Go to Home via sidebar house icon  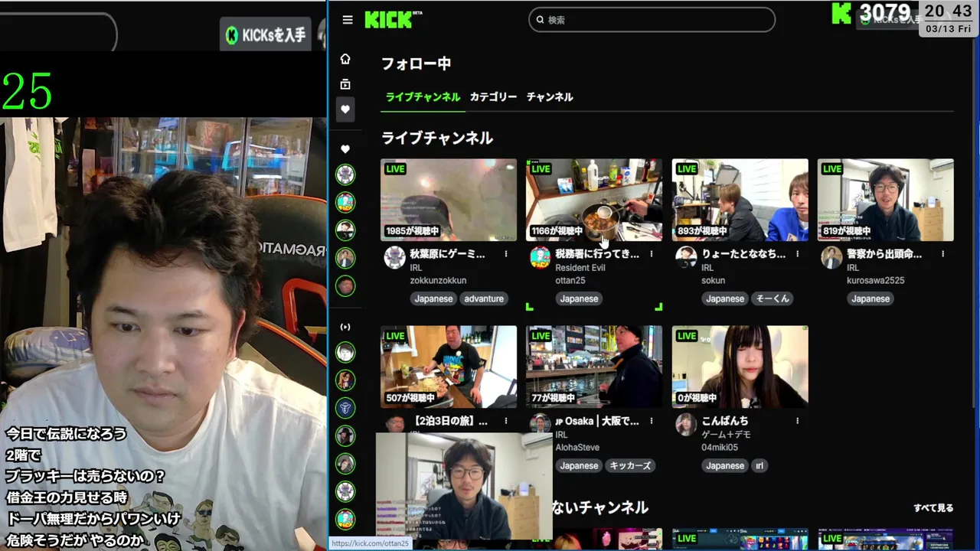pos(345,59)
